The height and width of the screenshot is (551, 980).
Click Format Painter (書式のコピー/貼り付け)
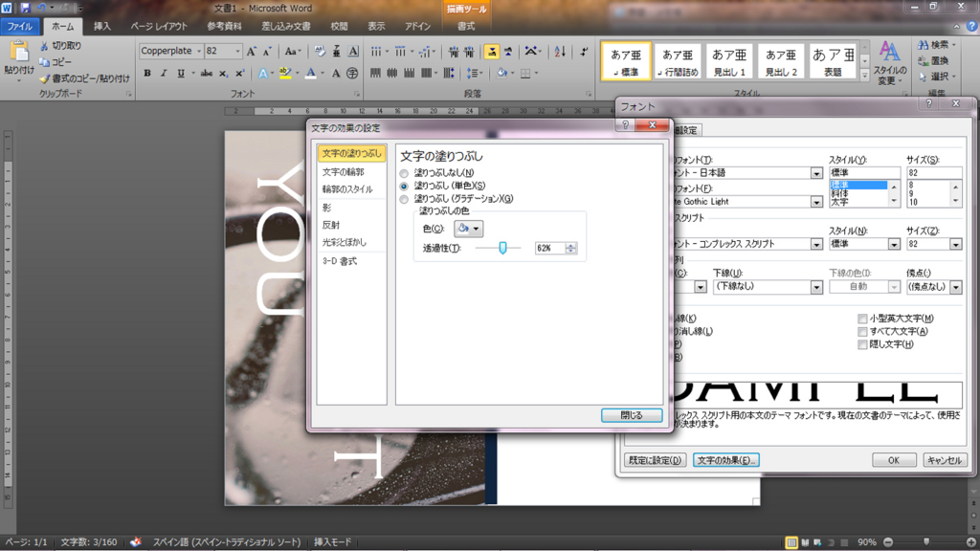click(x=84, y=78)
